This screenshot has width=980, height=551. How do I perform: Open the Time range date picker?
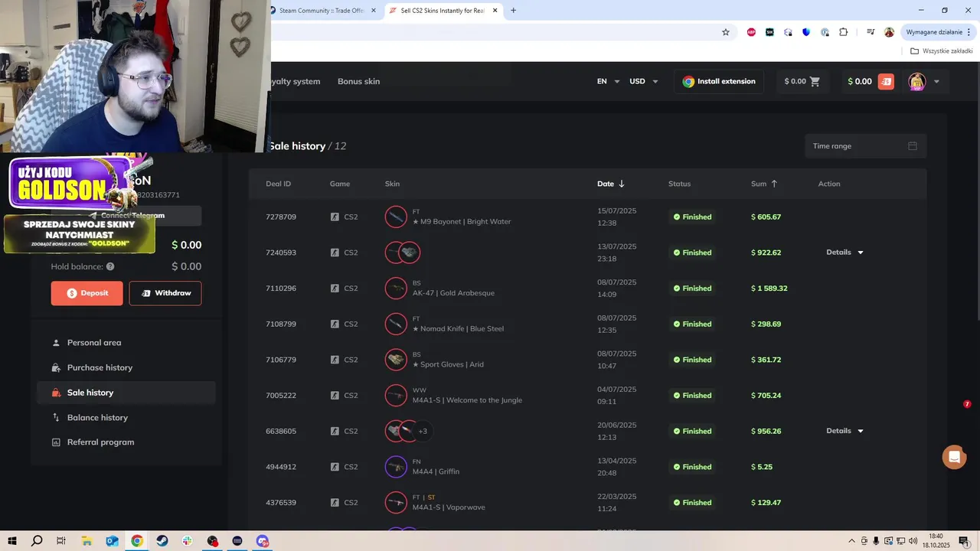coord(865,146)
